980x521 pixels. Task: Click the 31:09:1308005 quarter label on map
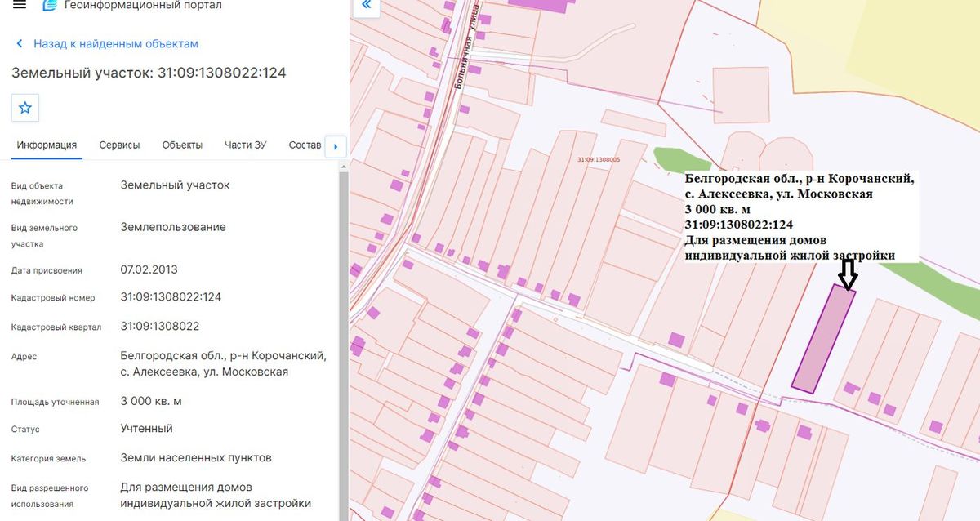[598, 159]
